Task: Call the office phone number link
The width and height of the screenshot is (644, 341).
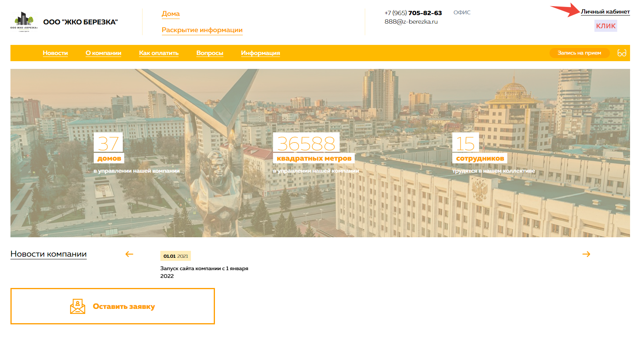Action: 413,13
